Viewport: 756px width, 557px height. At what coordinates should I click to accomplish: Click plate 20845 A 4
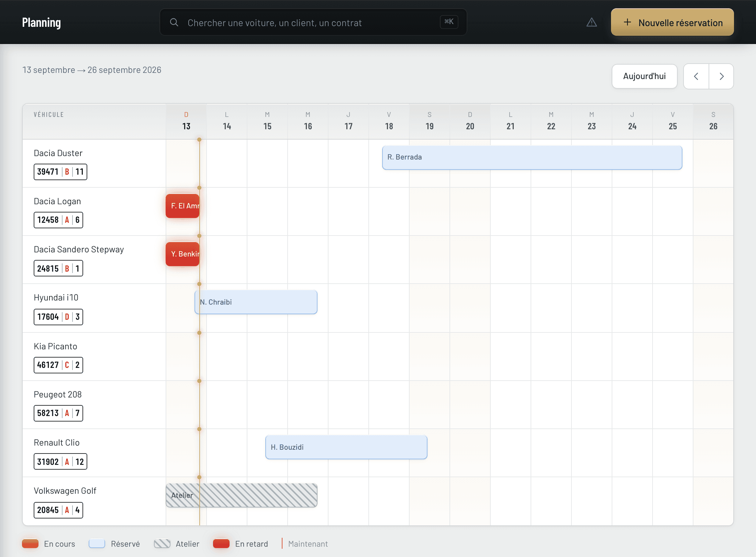pos(58,510)
